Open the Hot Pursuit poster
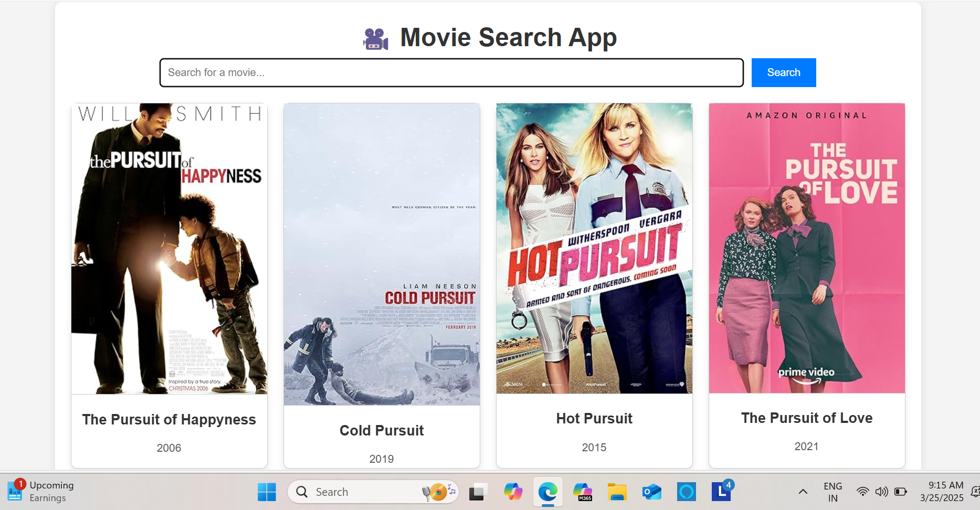This screenshot has width=980, height=510. click(x=594, y=248)
